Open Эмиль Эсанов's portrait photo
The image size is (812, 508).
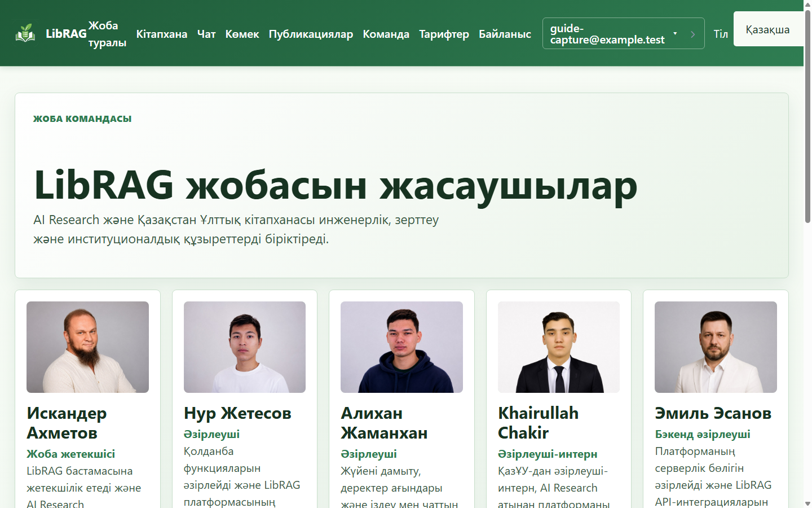[716, 347]
